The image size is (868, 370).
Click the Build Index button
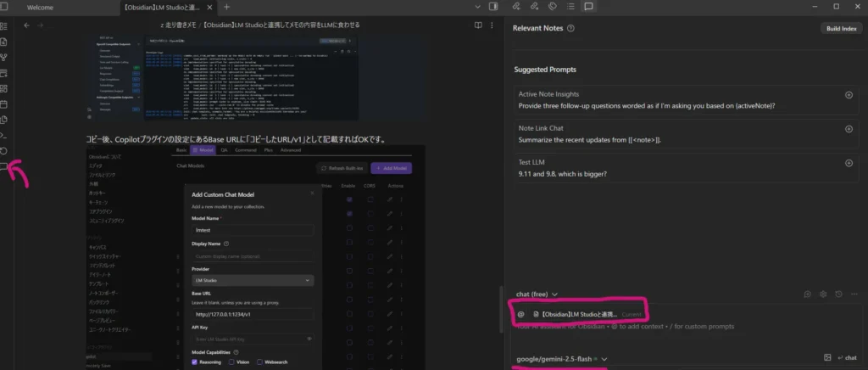coord(842,28)
